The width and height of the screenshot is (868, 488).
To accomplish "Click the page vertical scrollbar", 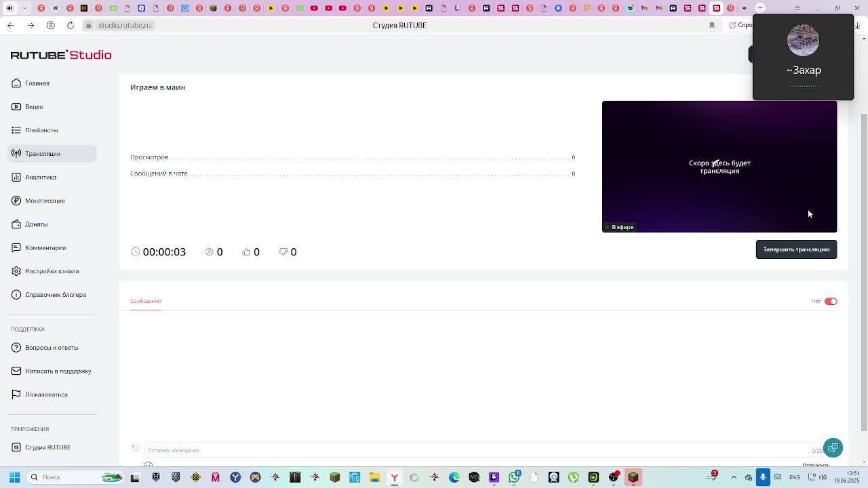I will click(x=863, y=271).
